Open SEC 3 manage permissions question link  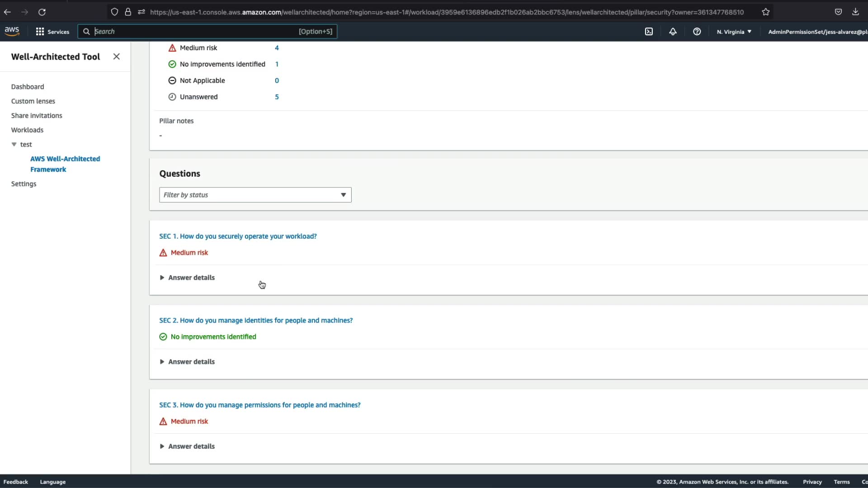(x=259, y=405)
